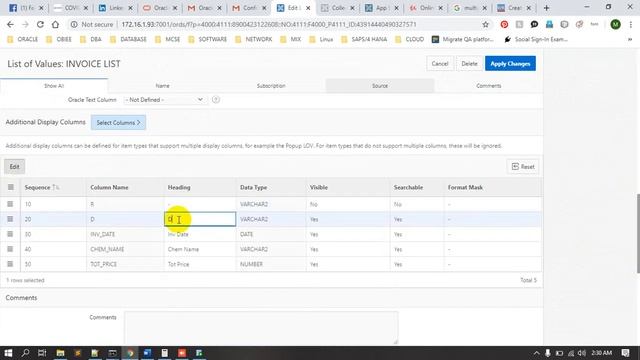This screenshot has height=360, width=640.
Task: Click the Heading edit field for row D
Action: click(x=200, y=219)
